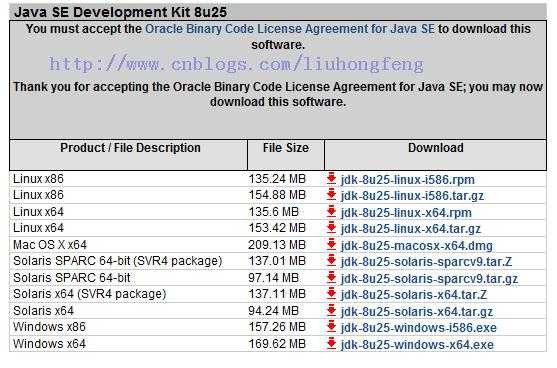Click download arrow icon for jdk-8u25-solaris-sparcv9.tar.gz
The image size is (557, 368).
[331, 278]
